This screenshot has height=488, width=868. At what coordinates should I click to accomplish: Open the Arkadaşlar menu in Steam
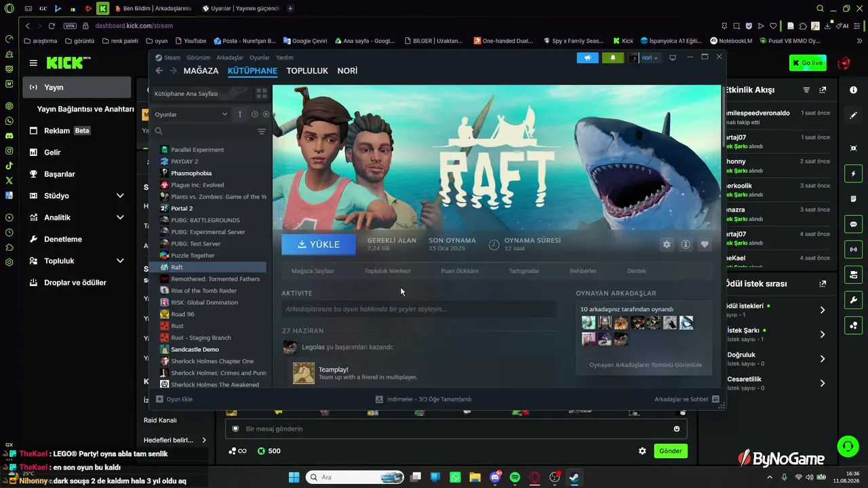(230, 58)
